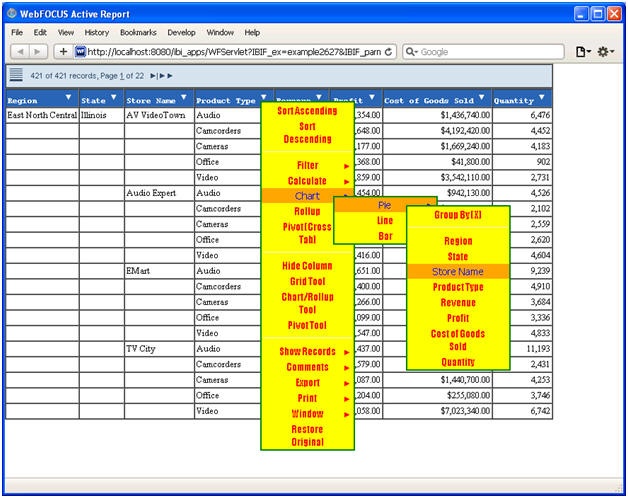Click the URL address field
This screenshot has height=498, width=628.
tap(234, 52)
